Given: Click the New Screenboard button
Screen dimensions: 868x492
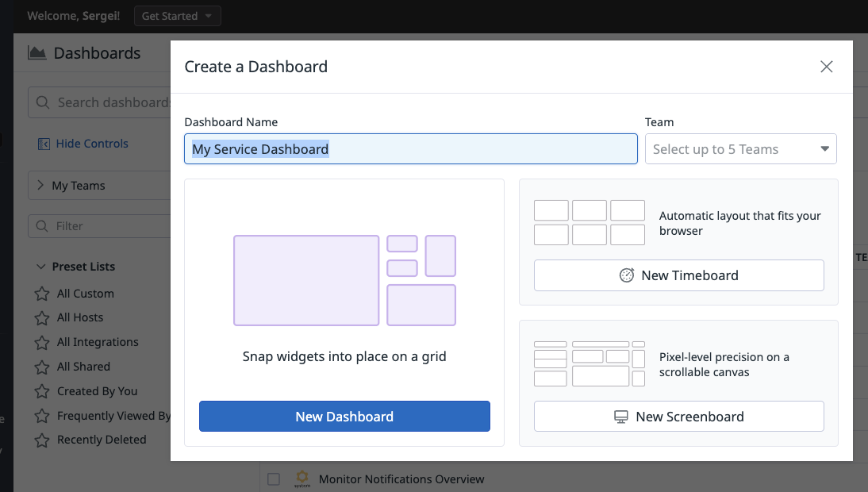Looking at the screenshot, I should [x=678, y=417].
